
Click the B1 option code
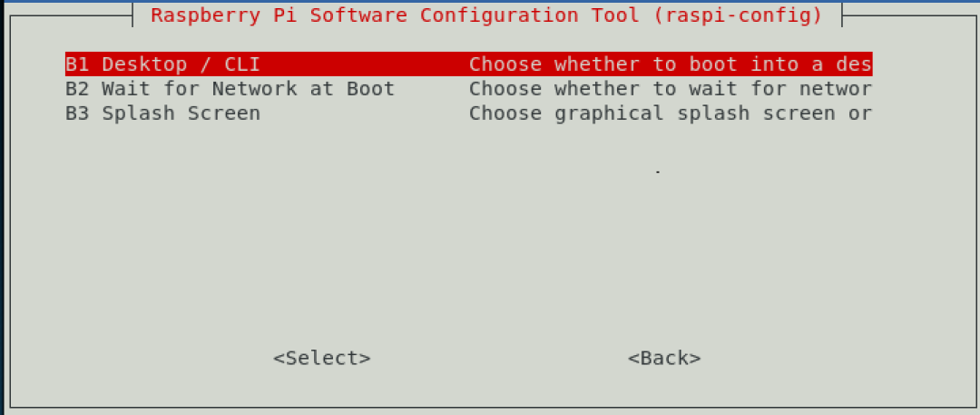tap(77, 64)
